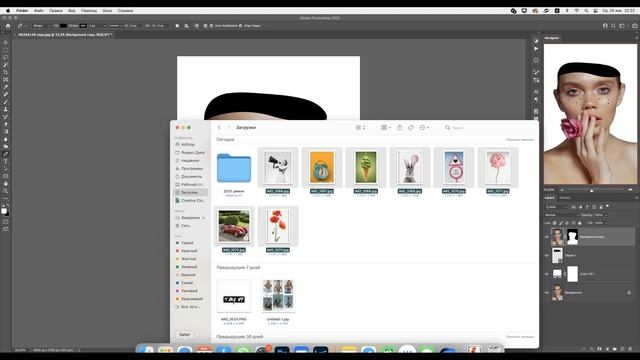Image resolution: width=640 pixels, height=360 pixels.
Task: Click the Stroke color swatch in options bar
Action: [x=83, y=25]
